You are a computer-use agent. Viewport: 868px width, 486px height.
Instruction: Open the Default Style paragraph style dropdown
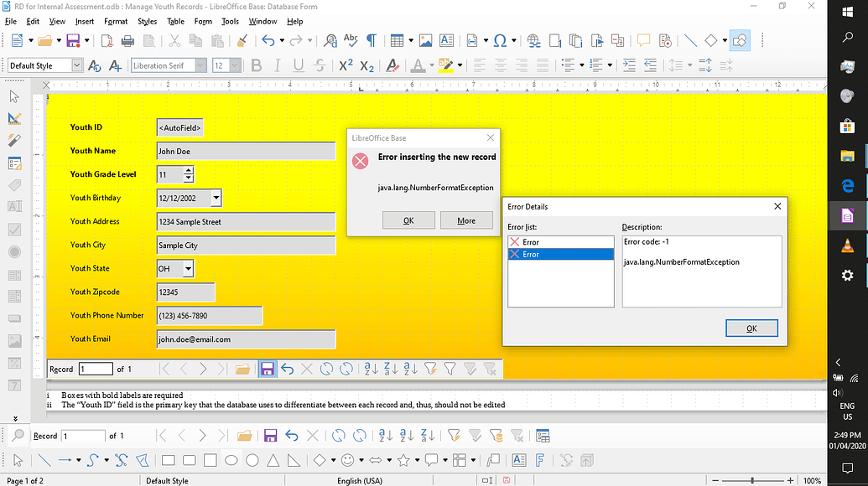(77, 65)
